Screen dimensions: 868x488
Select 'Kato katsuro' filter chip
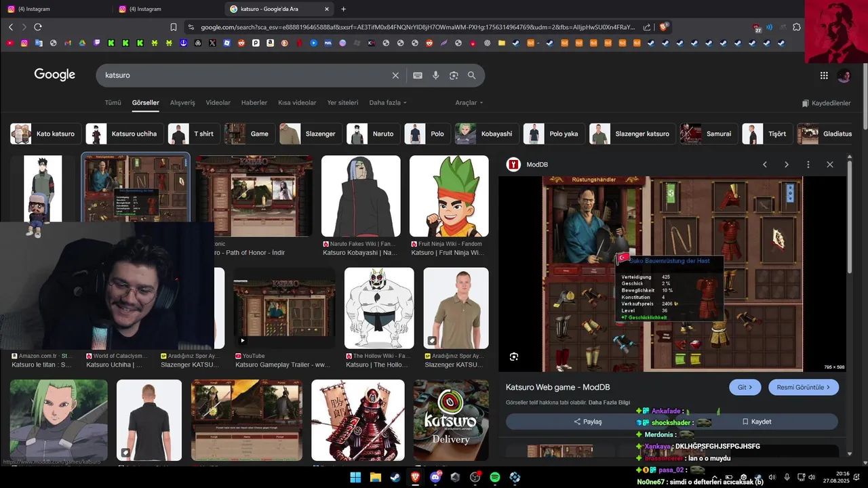pyautogui.click(x=46, y=134)
